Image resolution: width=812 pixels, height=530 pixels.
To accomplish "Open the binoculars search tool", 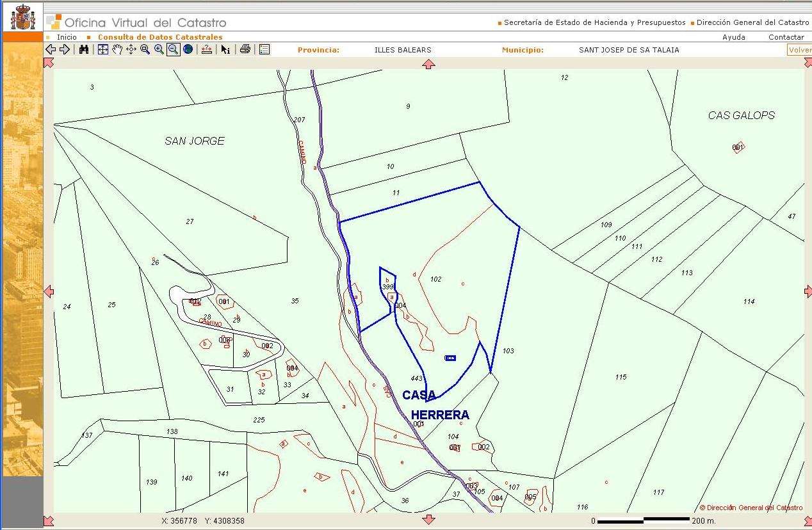I will pos(84,49).
